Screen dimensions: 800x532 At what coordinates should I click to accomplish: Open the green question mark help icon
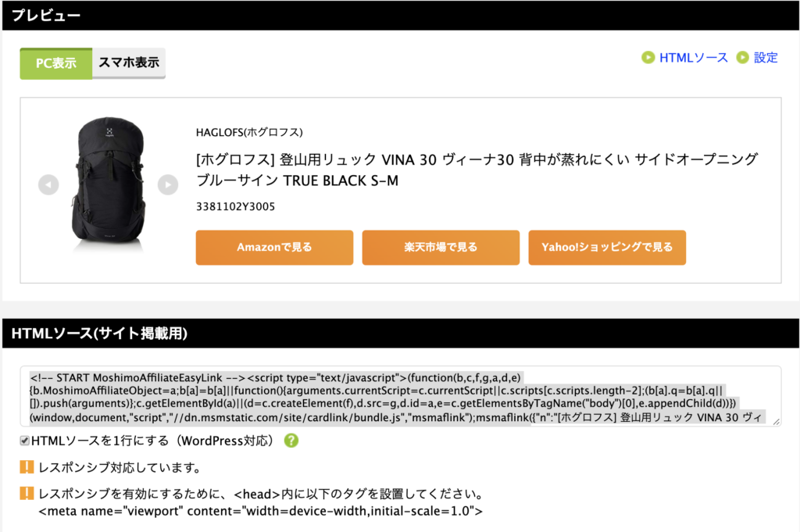pos(291,440)
